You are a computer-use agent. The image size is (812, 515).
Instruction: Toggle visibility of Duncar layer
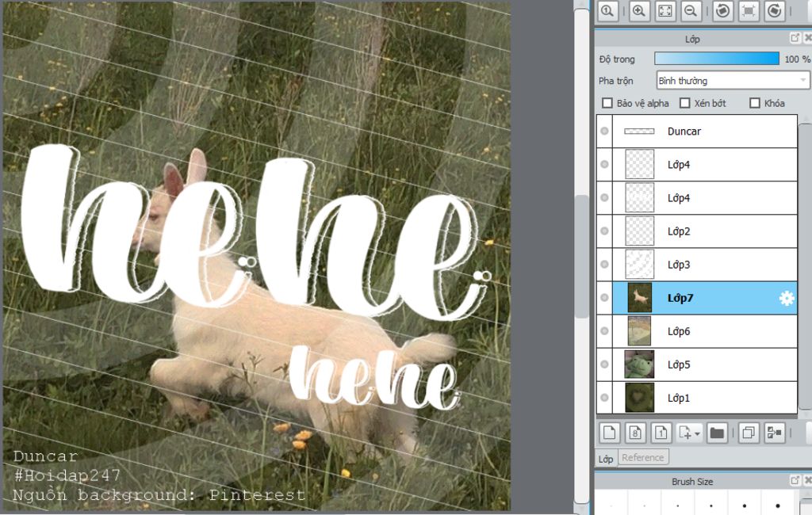(604, 131)
